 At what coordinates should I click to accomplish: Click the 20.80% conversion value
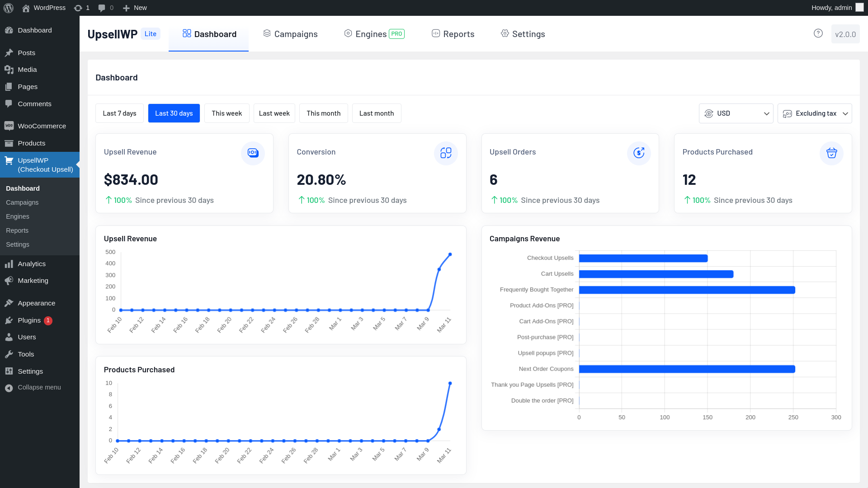(321, 180)
